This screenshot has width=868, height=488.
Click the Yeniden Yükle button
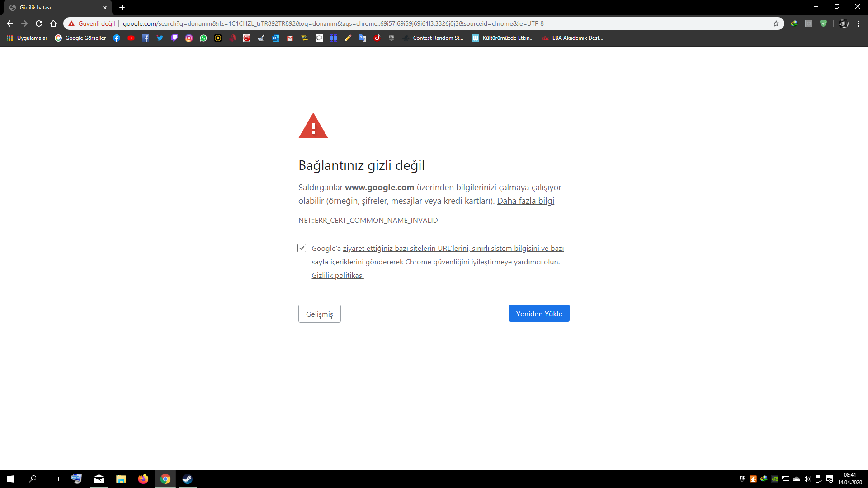(539, 313)
